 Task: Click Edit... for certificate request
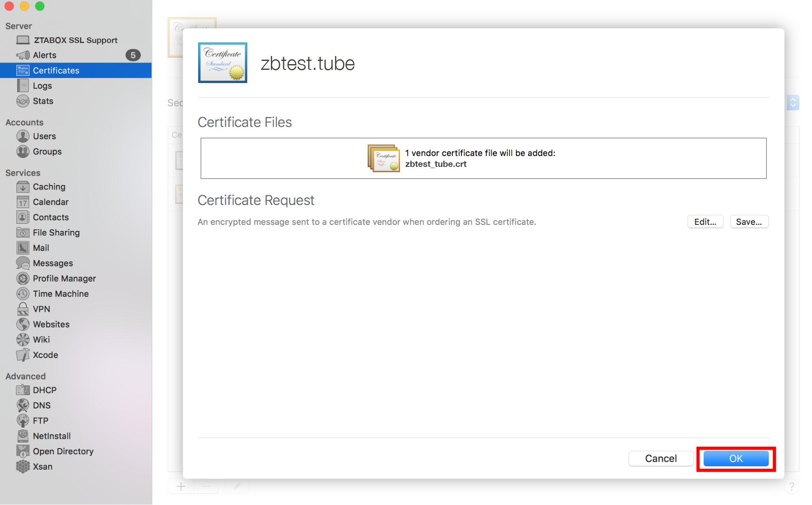pos(705,222)
